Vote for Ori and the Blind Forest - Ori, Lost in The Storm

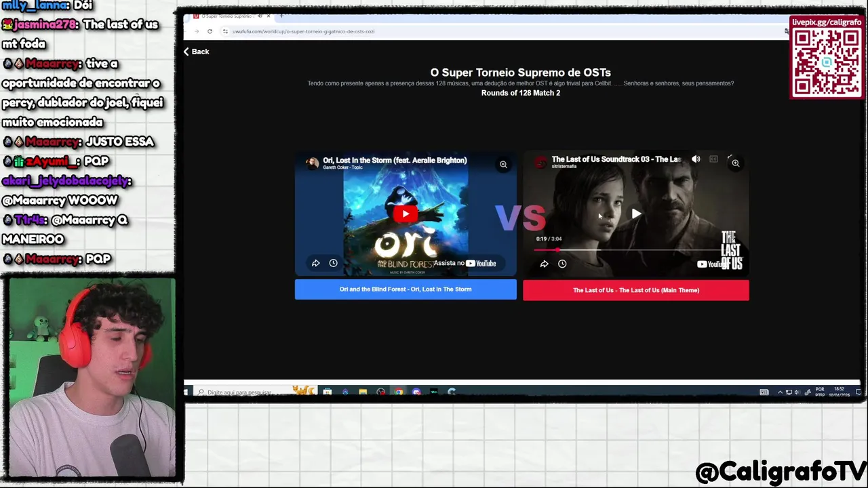coord(406,289)
